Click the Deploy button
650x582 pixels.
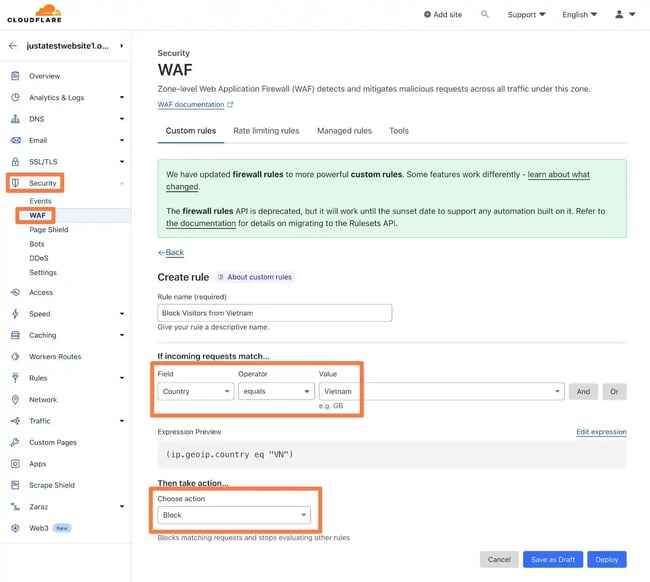coord(607,560)
